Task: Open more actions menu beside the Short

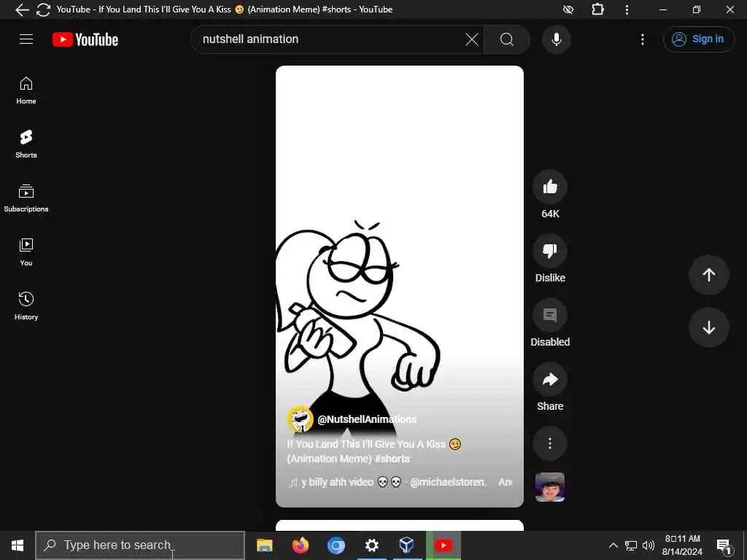Action: click(x=550, y=443)
